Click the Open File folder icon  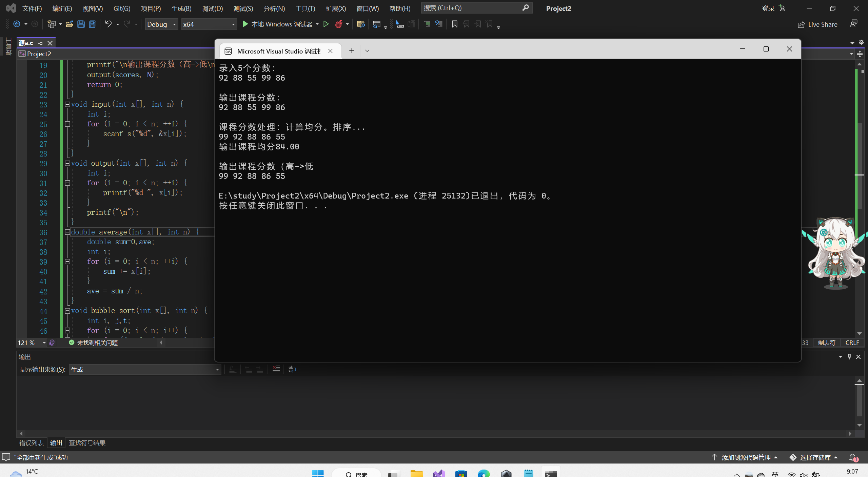[x=69, y=24]
